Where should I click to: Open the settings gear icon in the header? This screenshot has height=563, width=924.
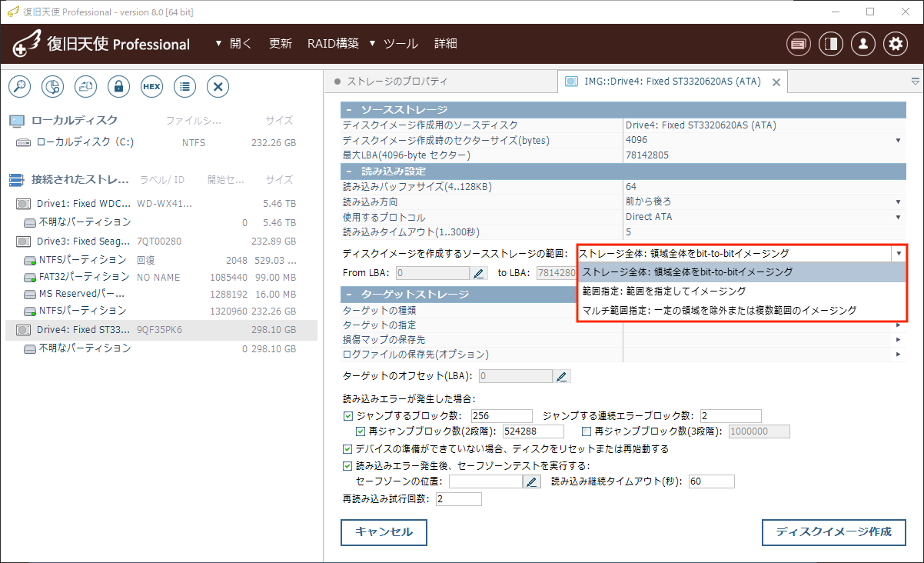point(896,44)
